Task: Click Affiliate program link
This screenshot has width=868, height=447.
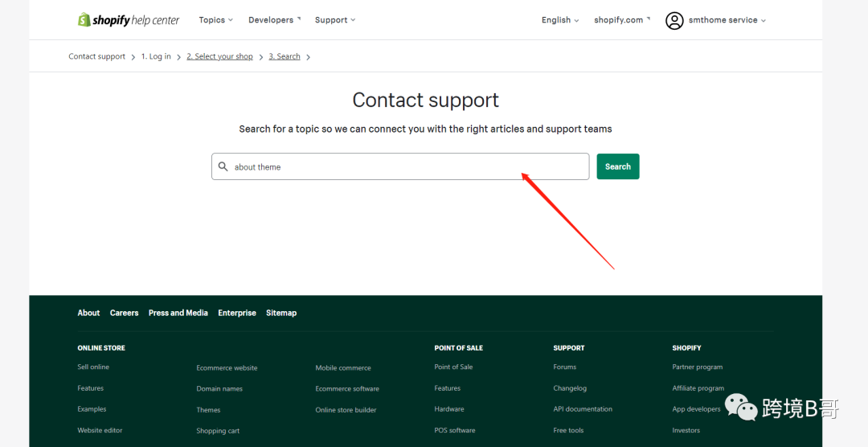Action: (x=698, y=388)
